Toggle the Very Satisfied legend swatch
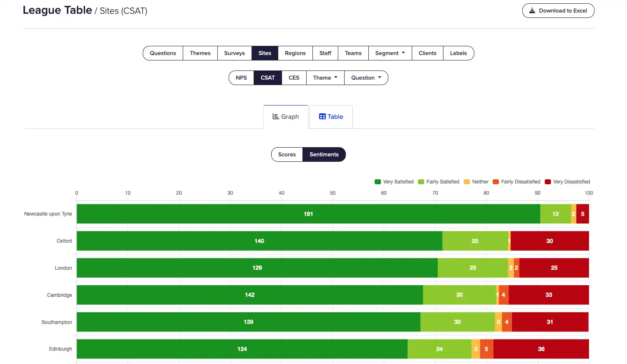 [x=378, y=182]
